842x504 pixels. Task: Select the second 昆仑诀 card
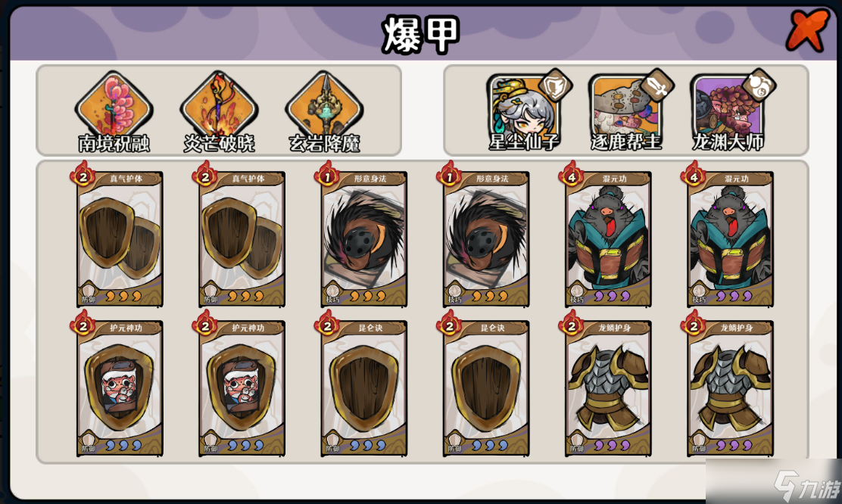click(485, 385)
